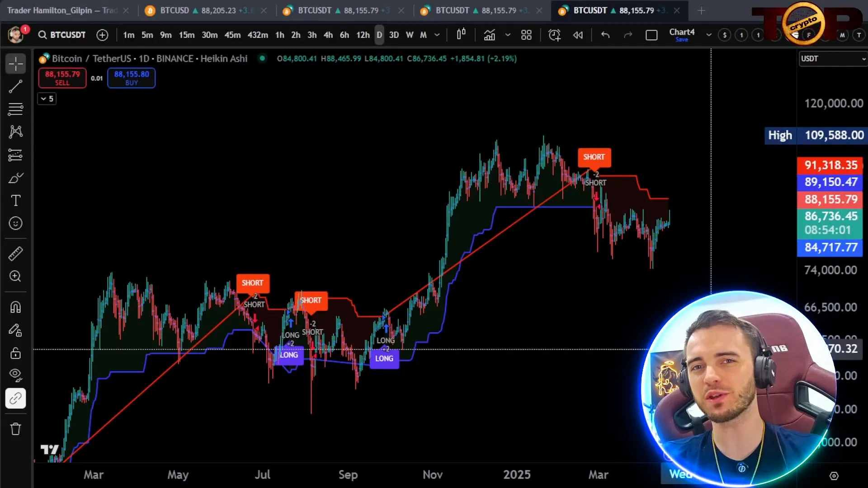868x488 pixels.
Task: Expand the collapsed indicators legend showing 5
Action: [47, 99]
